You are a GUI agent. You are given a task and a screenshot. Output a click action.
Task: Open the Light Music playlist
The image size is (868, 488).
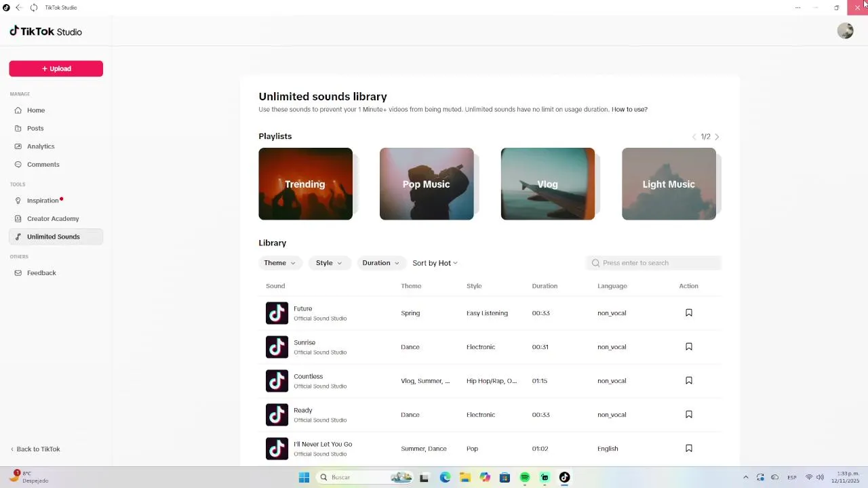point(669,184)
